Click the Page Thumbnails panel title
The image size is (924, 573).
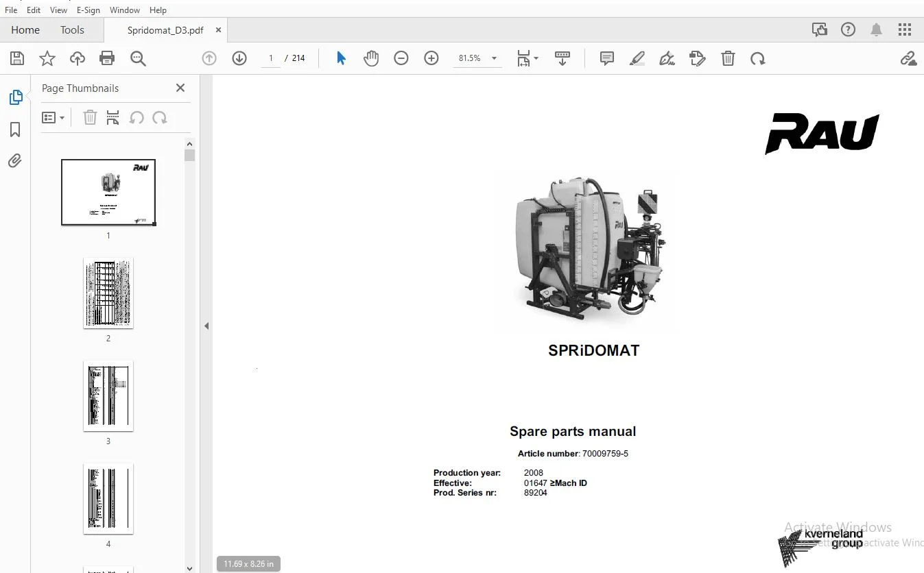[x=80, y=88]
